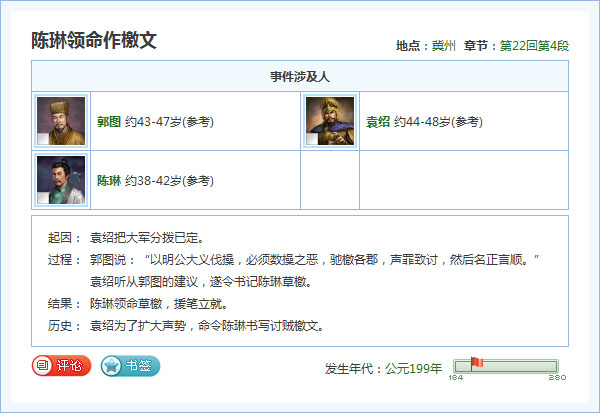Click the red flag timeline marker
This screenshot has width=600, height=413.
[x=477, y=362]
